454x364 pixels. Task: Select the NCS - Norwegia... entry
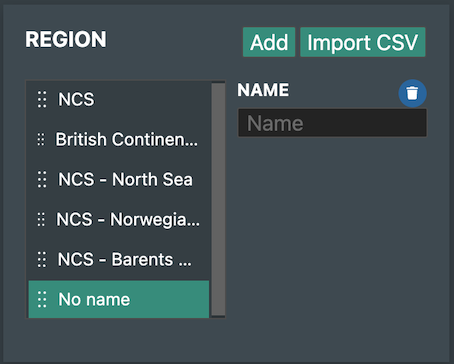click(x=119, y=219)
